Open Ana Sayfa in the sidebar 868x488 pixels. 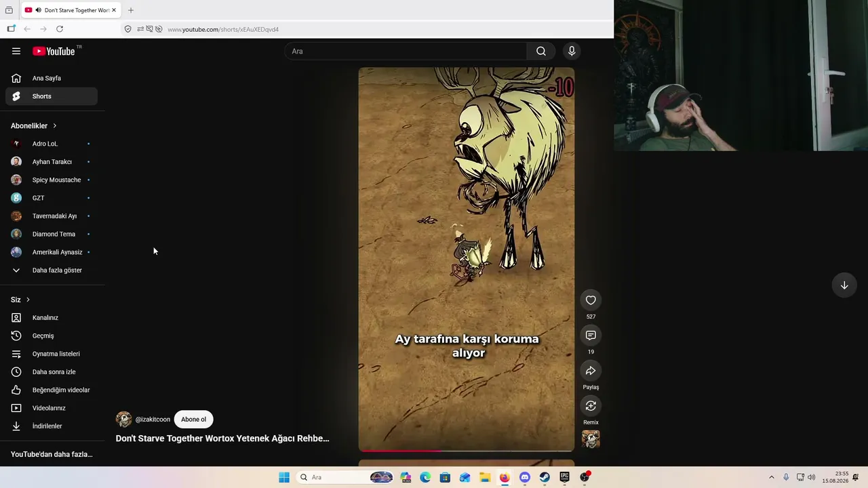52,78
